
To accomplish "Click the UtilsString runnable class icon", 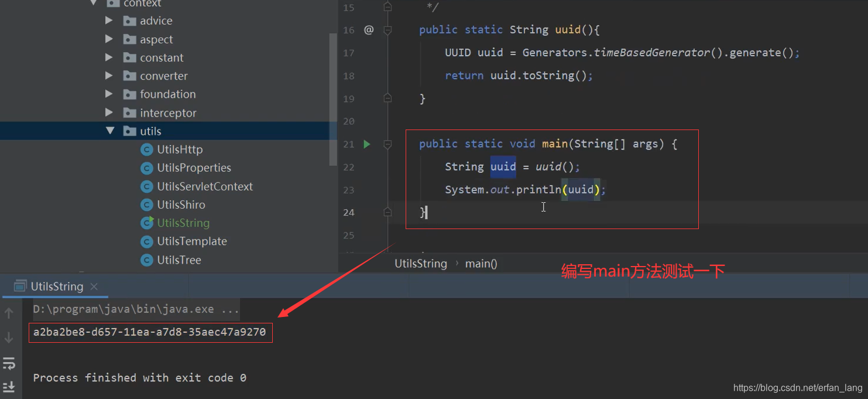I will [x=147, y=223].
